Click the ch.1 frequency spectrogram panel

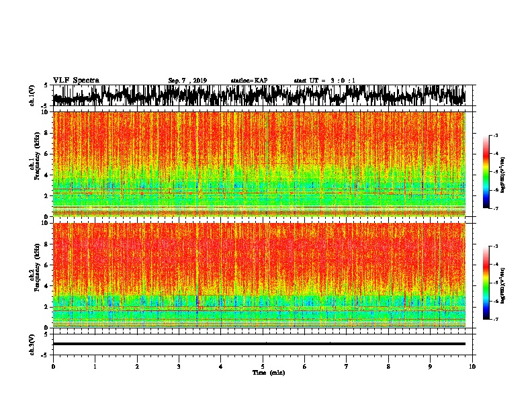coord(259,164)
